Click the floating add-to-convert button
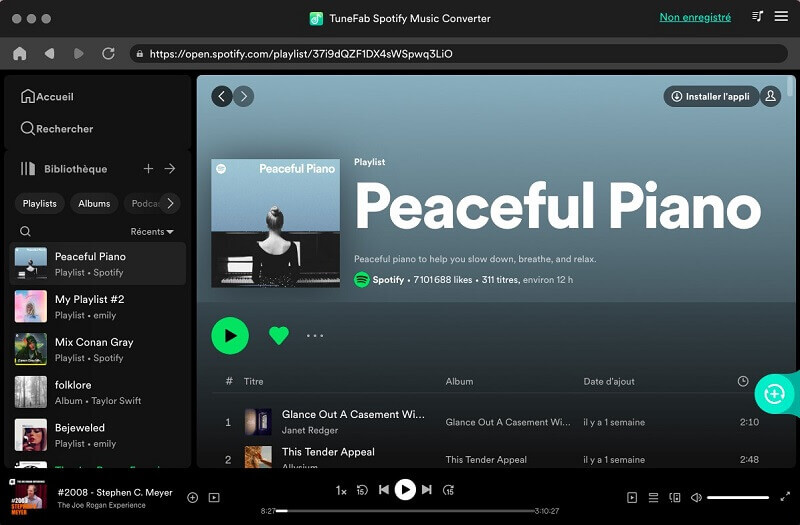800x525 pixels. [774, 394]
